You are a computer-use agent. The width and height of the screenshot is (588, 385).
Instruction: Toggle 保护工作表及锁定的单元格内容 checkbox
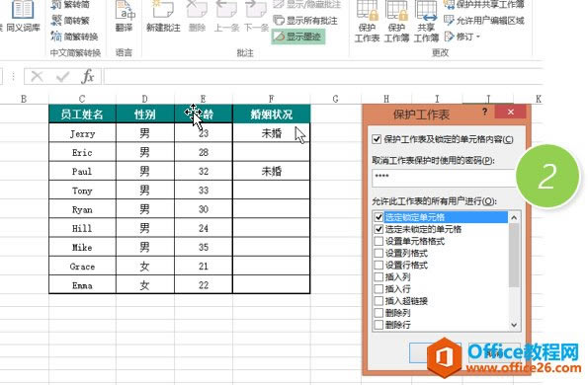click(x=377, y=139)
